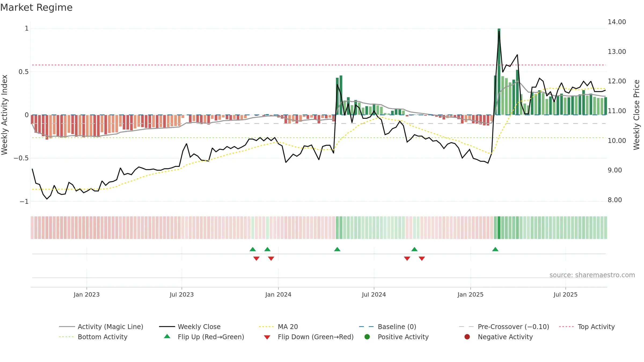Toggle Flip Up (Red→Green) legend entry
Image resolution: width=644 pixels, height=362 pixels.
point(204,337)
